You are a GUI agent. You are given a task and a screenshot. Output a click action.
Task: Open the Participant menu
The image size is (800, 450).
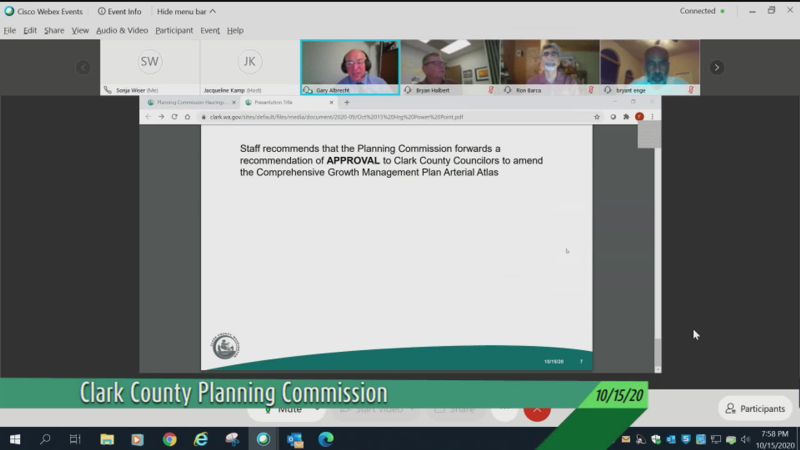(174, 31)
